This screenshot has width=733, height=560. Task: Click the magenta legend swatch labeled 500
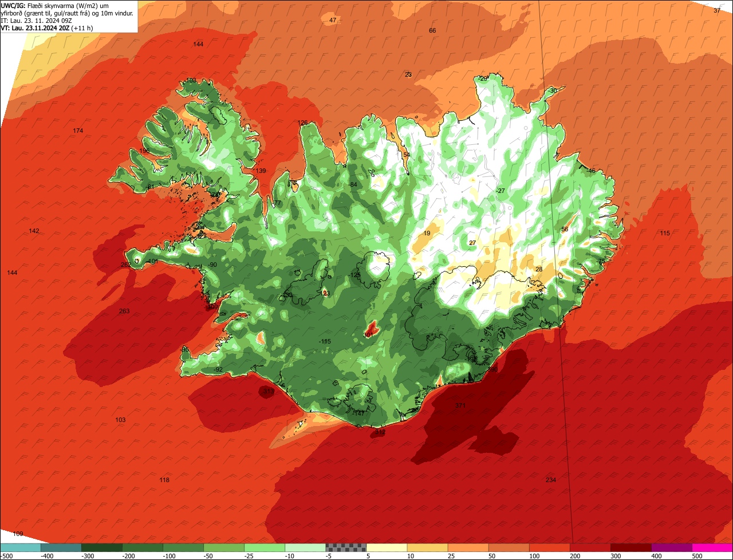coord(712,547)
